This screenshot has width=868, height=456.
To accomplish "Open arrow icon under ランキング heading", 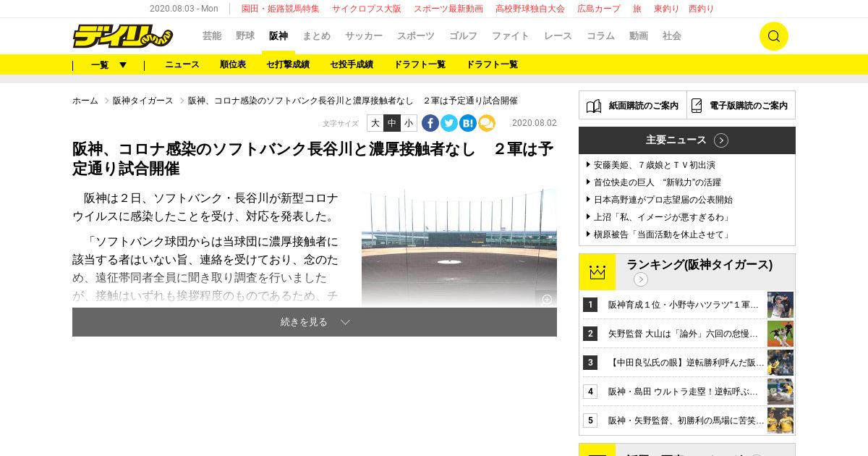I will (641, 279).
